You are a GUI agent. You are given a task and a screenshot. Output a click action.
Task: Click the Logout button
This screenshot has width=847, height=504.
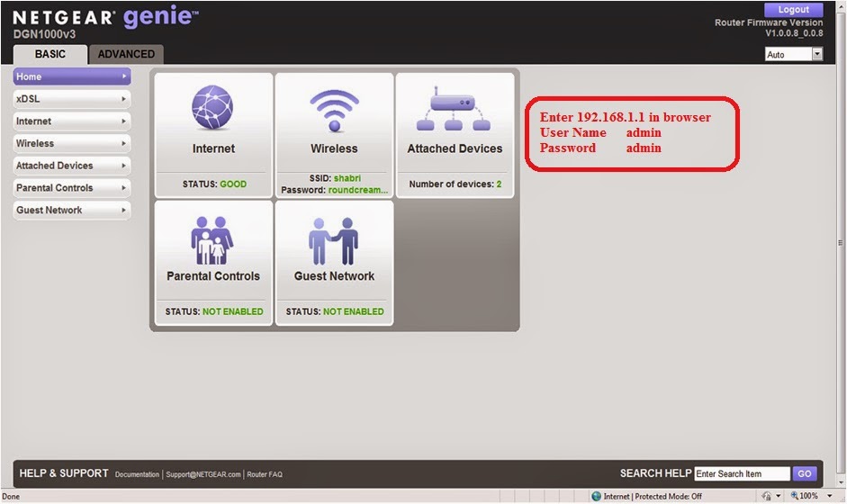[x=794, y=10]
